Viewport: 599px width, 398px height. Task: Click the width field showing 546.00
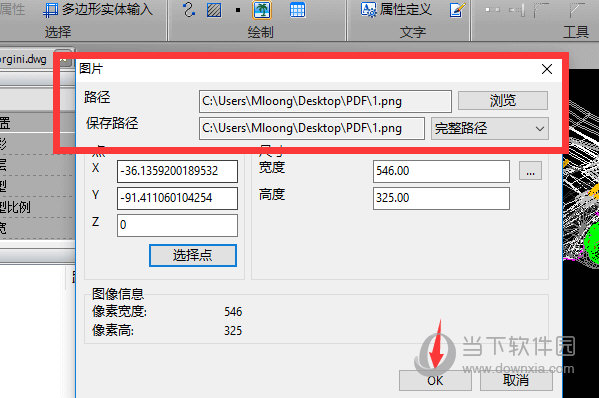tap(441, 171)
